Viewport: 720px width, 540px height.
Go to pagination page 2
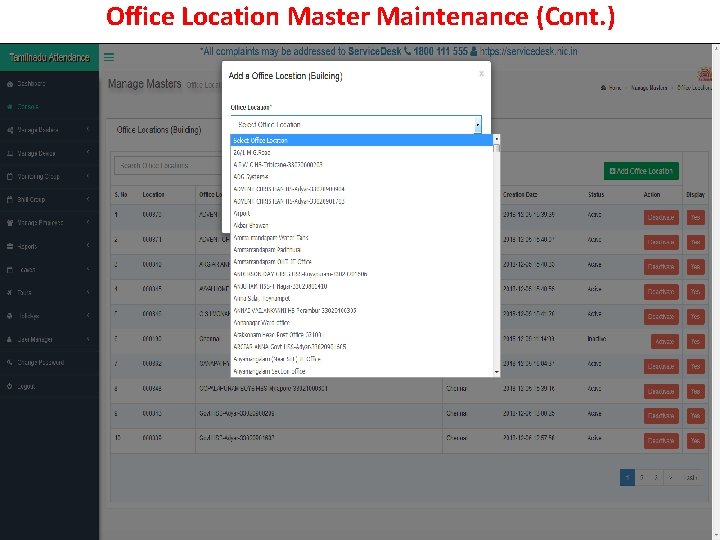pyautogui.click(x=642, y=477)
